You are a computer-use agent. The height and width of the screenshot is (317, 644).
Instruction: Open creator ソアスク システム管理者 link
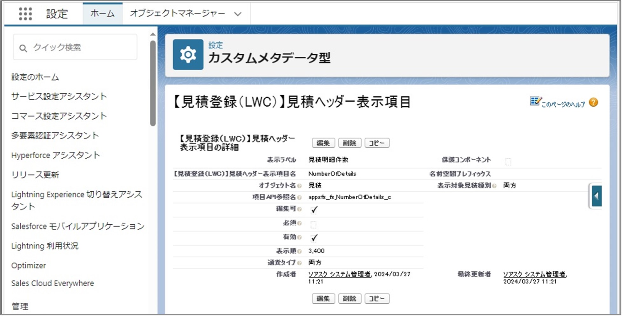tap(340, 274)
